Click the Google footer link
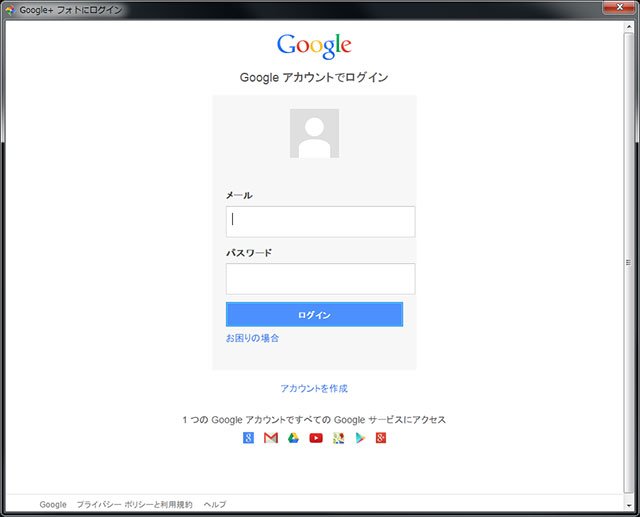640x517 pixels. 53,504
